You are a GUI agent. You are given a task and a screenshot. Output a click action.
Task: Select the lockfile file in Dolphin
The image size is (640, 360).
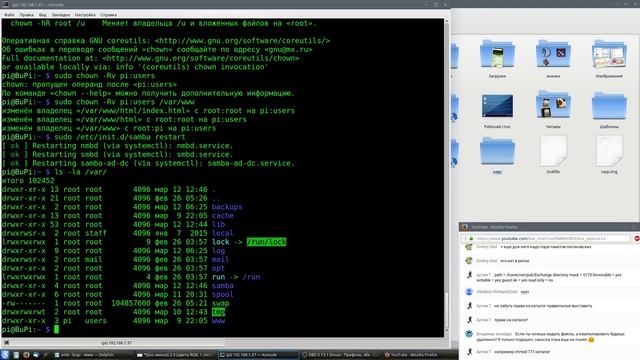coord(553,155)
